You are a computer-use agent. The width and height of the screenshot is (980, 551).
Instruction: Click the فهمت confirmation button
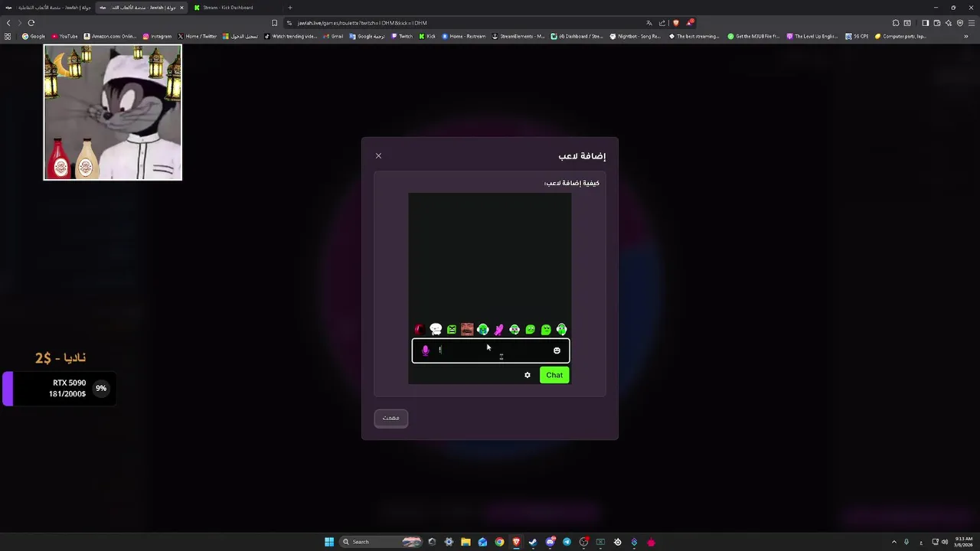pos(391,418)
